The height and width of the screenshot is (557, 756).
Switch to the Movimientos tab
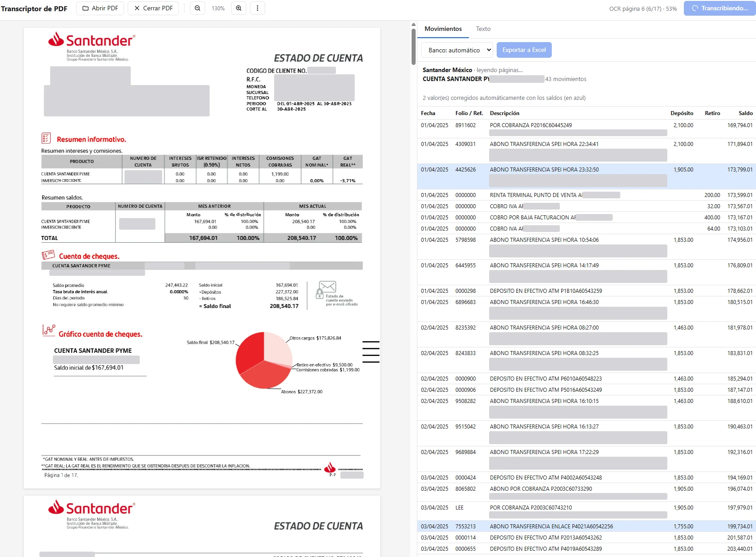point(443,29)
